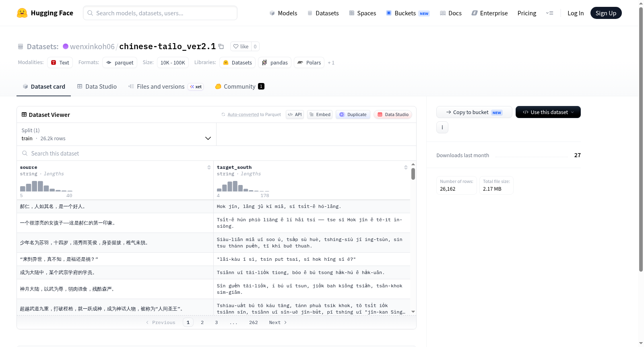Choose the Polars library tag
This screenshot has width=644, height=347.
(x=309, y=62)
